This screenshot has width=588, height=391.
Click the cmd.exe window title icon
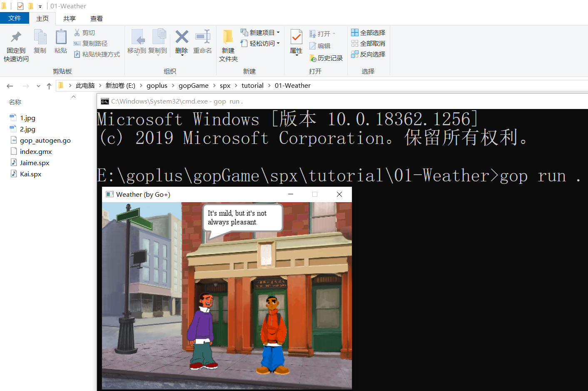105,101
